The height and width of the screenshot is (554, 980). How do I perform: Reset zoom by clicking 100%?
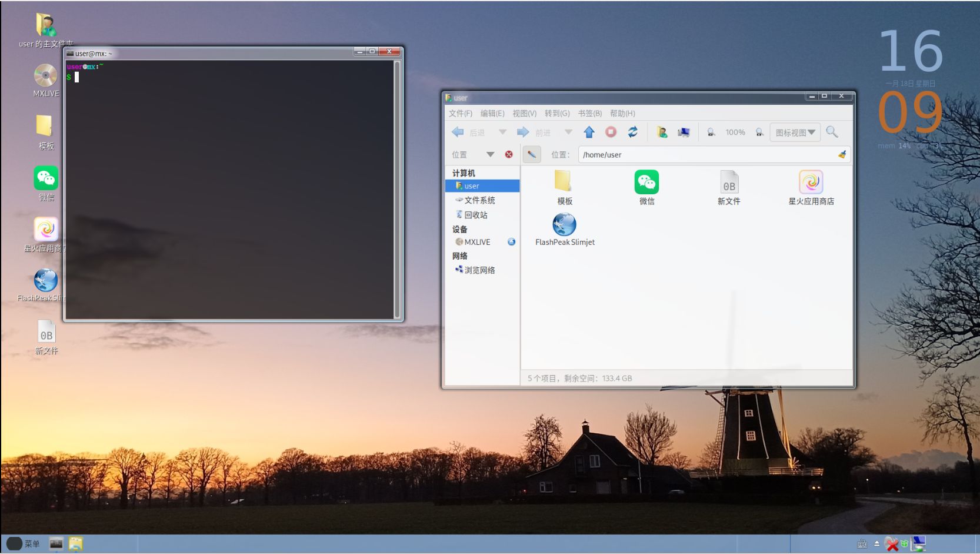pos(735,132)
